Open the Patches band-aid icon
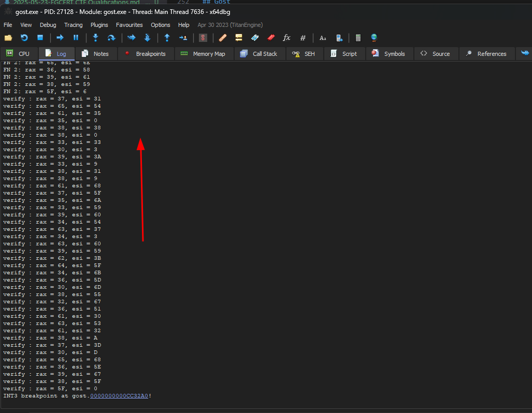 (223, 38)
